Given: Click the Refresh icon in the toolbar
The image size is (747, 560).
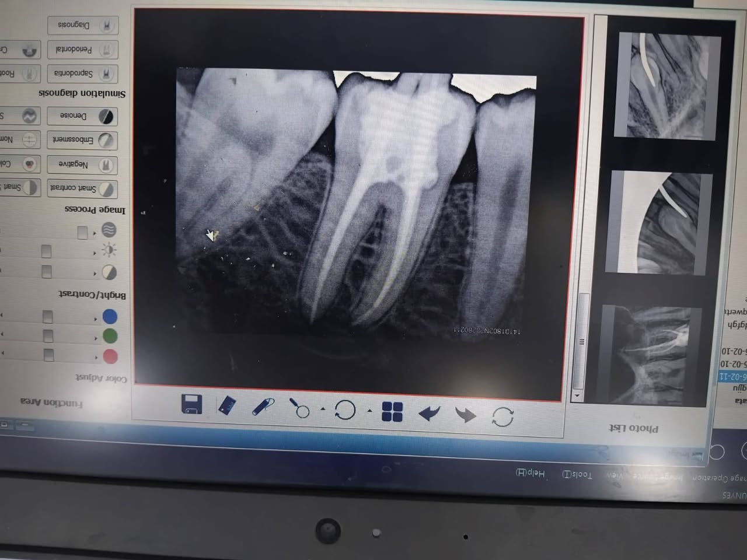Looking at the screenshot, I should coord(502,416).
